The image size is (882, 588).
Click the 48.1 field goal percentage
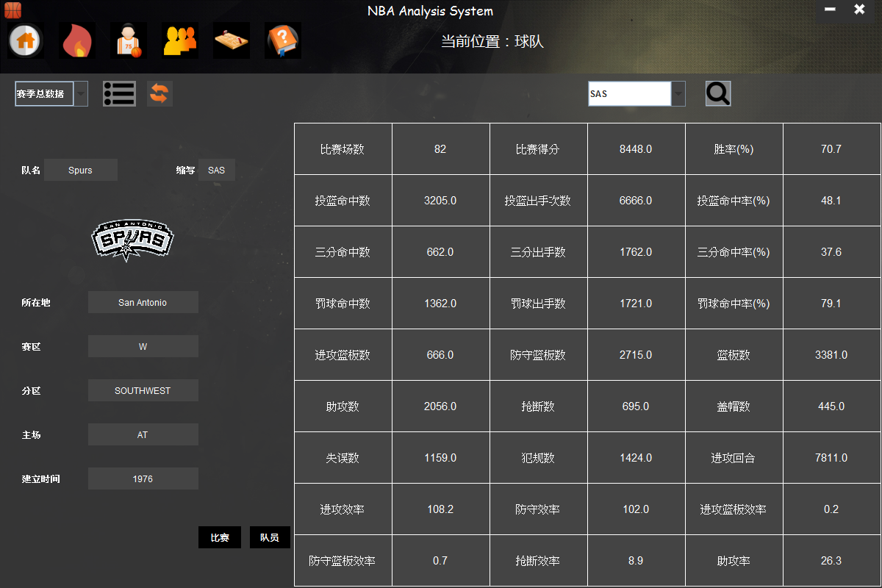832,201
